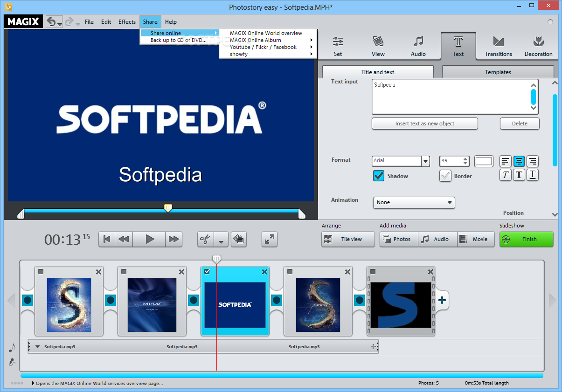Switch to the Templates tab
Image resolution: width=562 pixels, height=392 pixels.
498,72
